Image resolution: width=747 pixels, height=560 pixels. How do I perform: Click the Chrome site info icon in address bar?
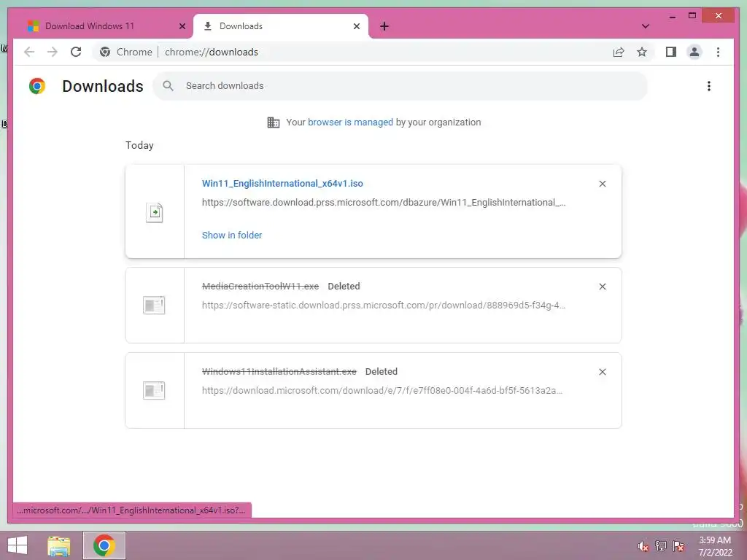click(x=105, y=52)
